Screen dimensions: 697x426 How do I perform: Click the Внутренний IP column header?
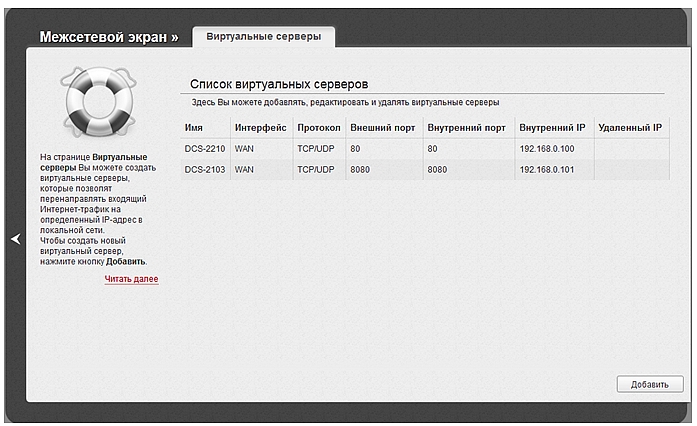coord(552,128)
